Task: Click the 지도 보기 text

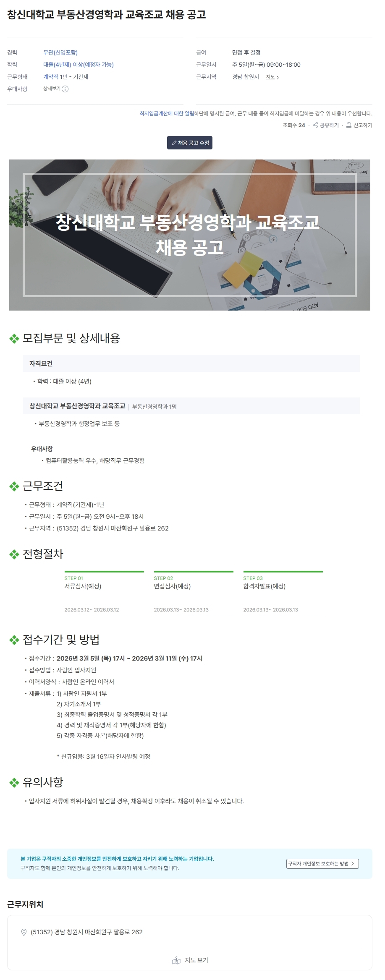Action: pyautogui.click(x=196, y=960)
